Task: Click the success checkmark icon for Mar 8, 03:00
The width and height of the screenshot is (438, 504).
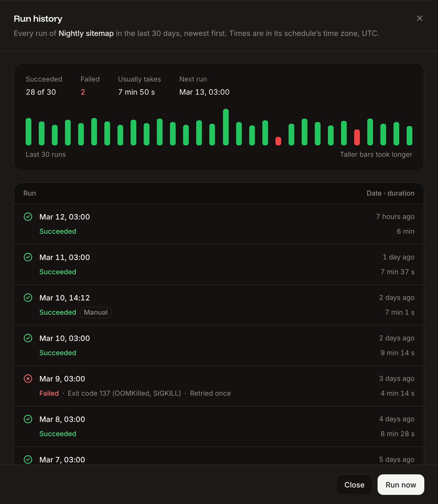Action: (x=28, y=419)
